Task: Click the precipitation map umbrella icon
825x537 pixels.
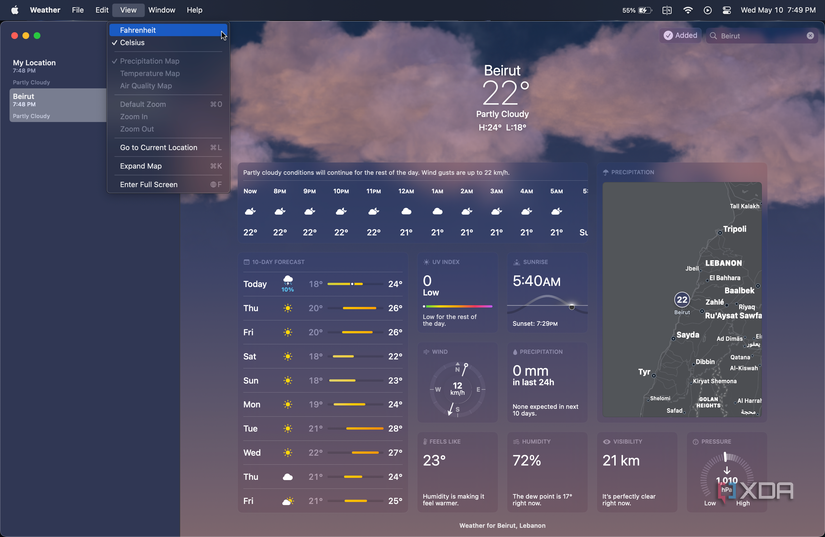Action: click(x=606, y=172)
